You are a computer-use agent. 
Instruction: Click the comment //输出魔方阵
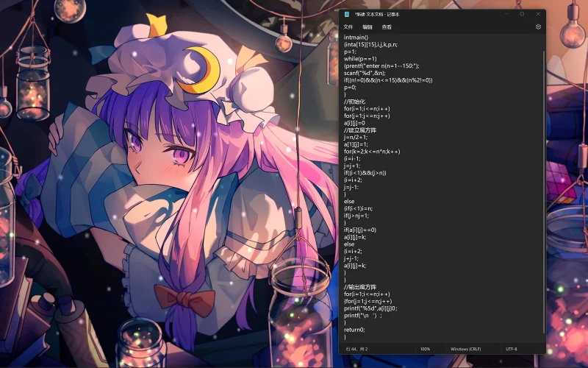[x=360, y=287]
